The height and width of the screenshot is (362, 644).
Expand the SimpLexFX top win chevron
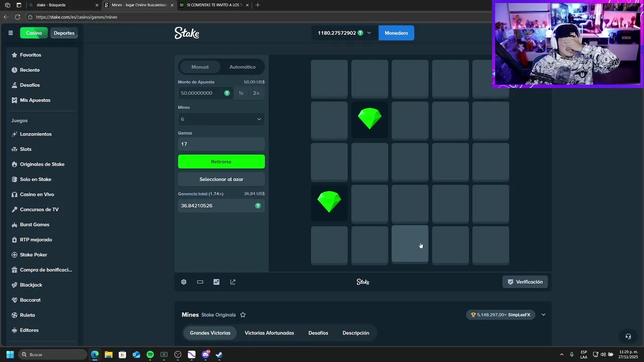tap(543, 315)
